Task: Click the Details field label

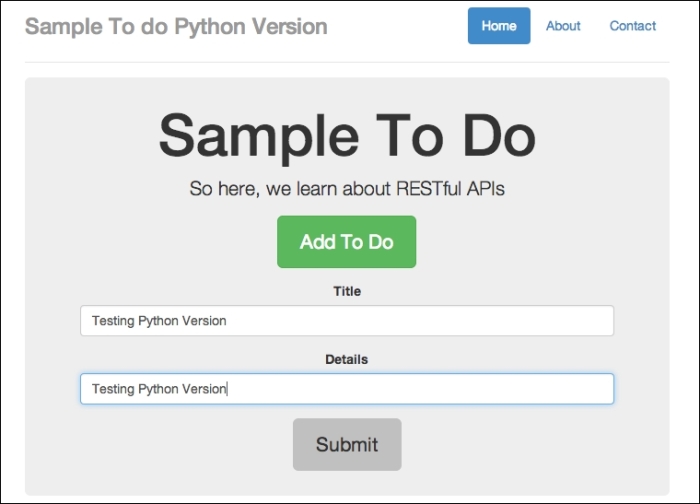Action: point(347,359)
